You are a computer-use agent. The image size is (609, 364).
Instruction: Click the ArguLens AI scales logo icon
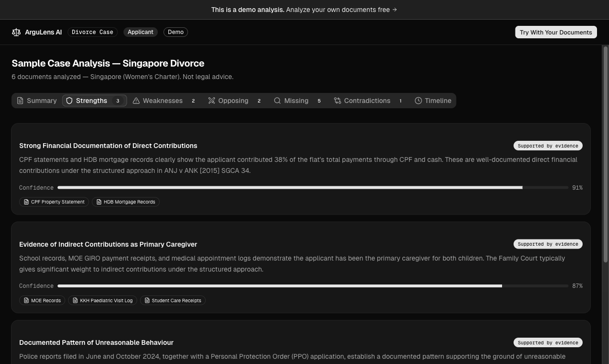pos(16,32)
